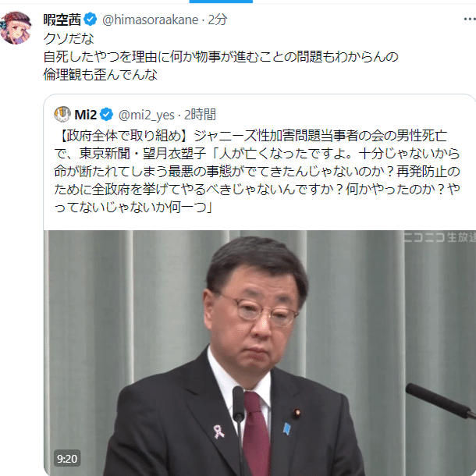Click the tweet line starting 自死したやつを理由に
The height and width of the screenshot is (476, 476).
click(221, 56)
